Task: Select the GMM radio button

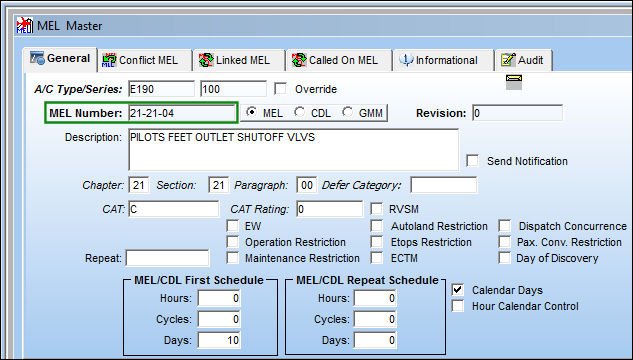Action: point(348,112)
